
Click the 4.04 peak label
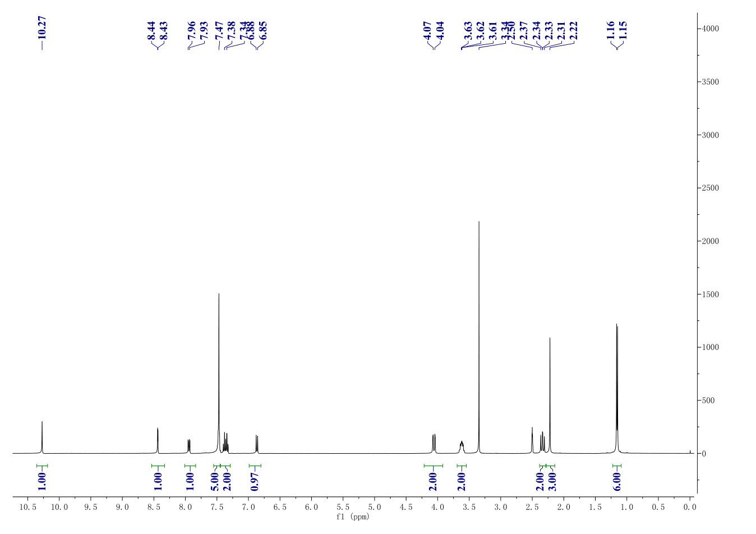click(x=440, y=30)
